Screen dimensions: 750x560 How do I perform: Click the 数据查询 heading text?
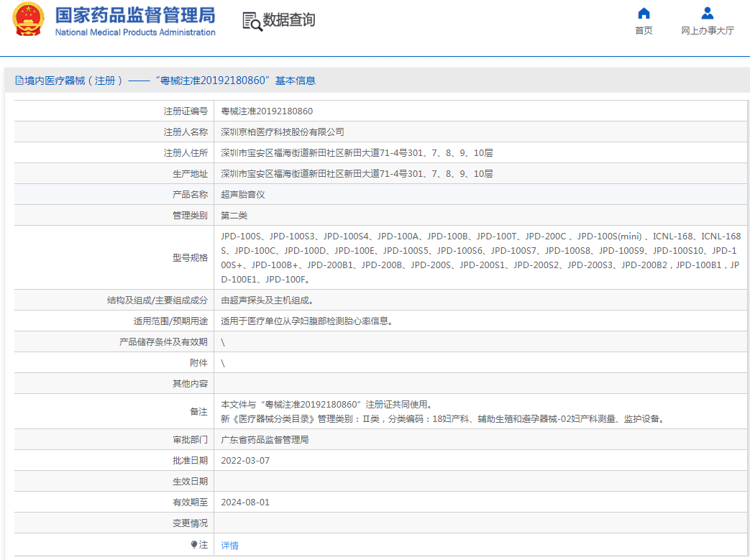288,20
